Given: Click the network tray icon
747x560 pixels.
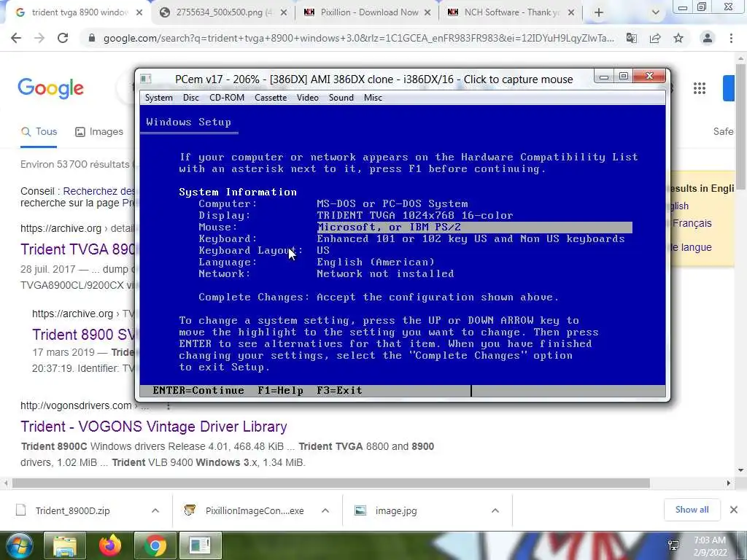Looking at the screenshot, I should (673, 546).
